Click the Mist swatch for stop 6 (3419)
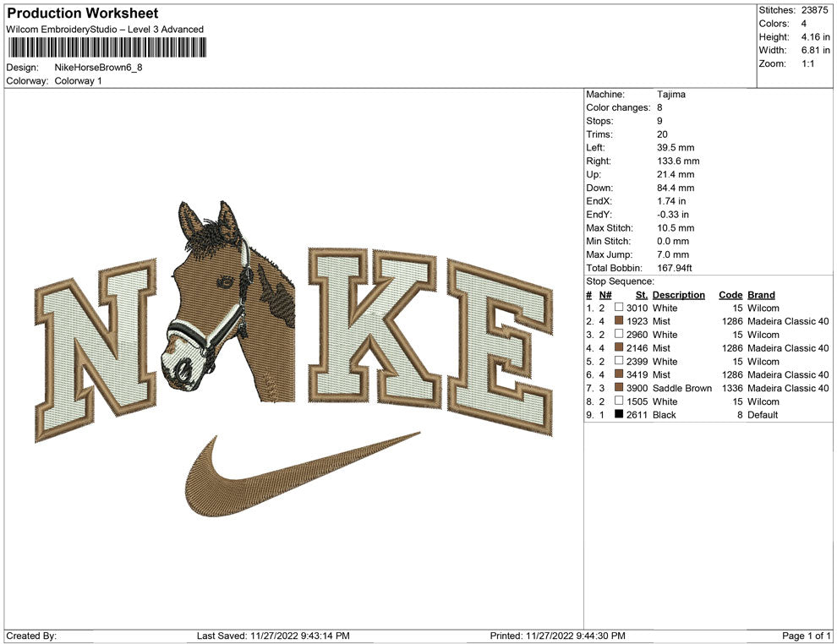 coord(619,374)
